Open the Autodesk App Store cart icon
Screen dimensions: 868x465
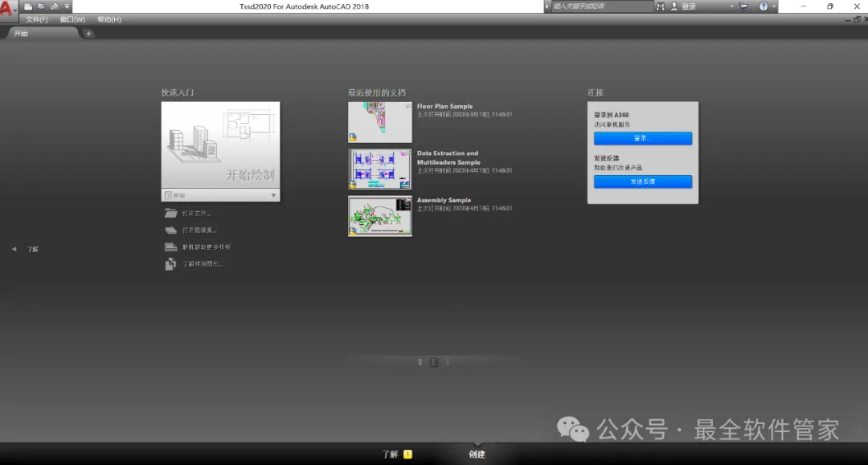click(743, 6)
